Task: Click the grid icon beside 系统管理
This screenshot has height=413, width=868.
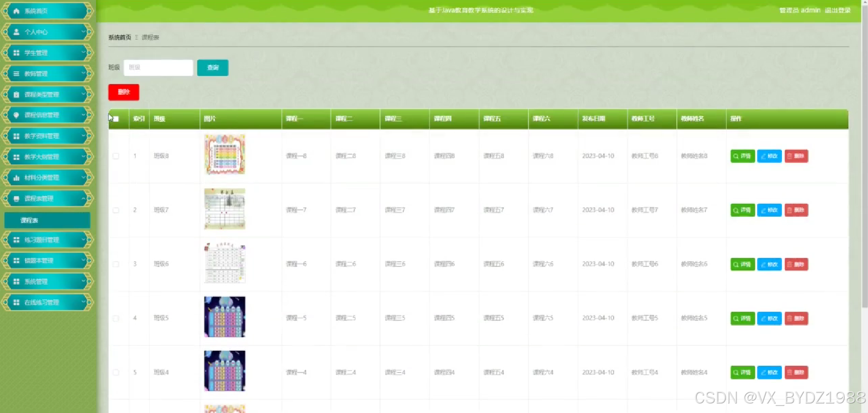Action: pos(16,282)
